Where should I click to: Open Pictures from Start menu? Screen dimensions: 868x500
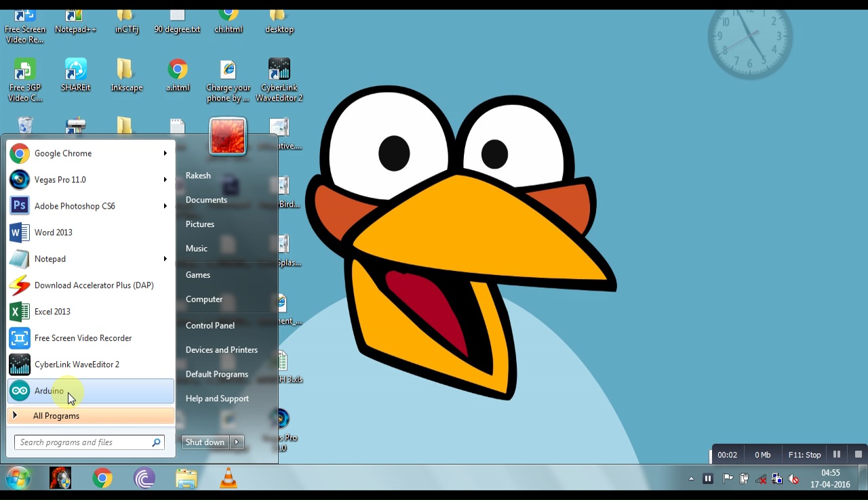click(200, 224)
